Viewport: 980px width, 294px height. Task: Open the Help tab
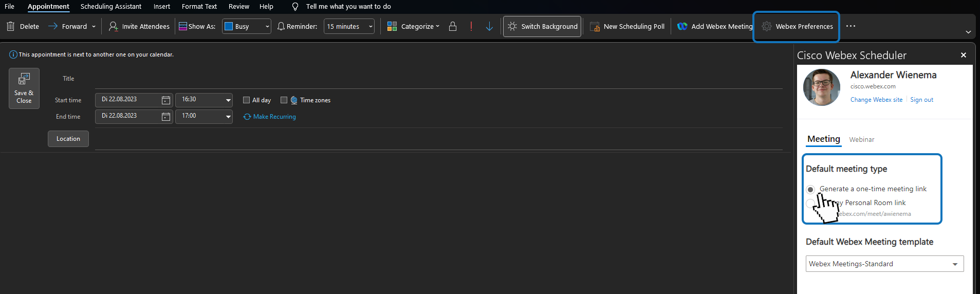[266, 7]
